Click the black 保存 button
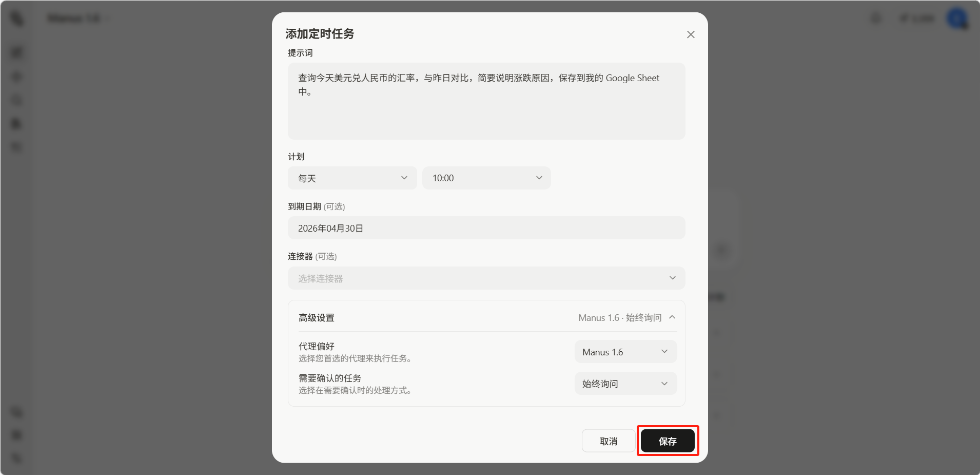This screenshot has height=475, width=980. (667, 441)
